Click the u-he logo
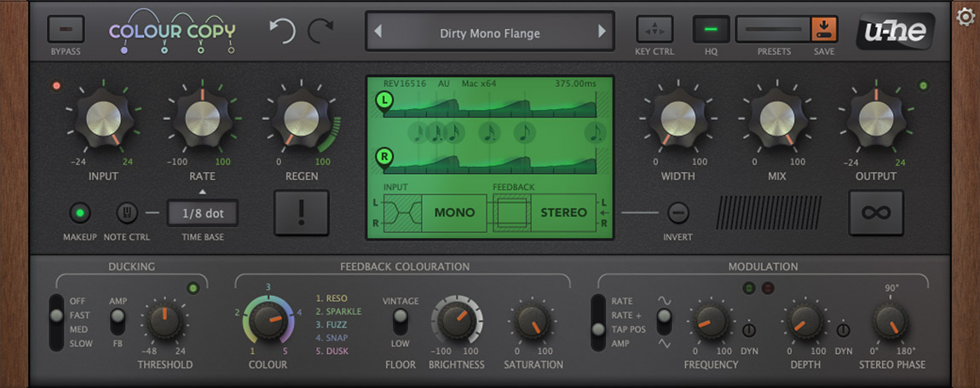Screen dimensions: 980x388 (x=896, y=32)
